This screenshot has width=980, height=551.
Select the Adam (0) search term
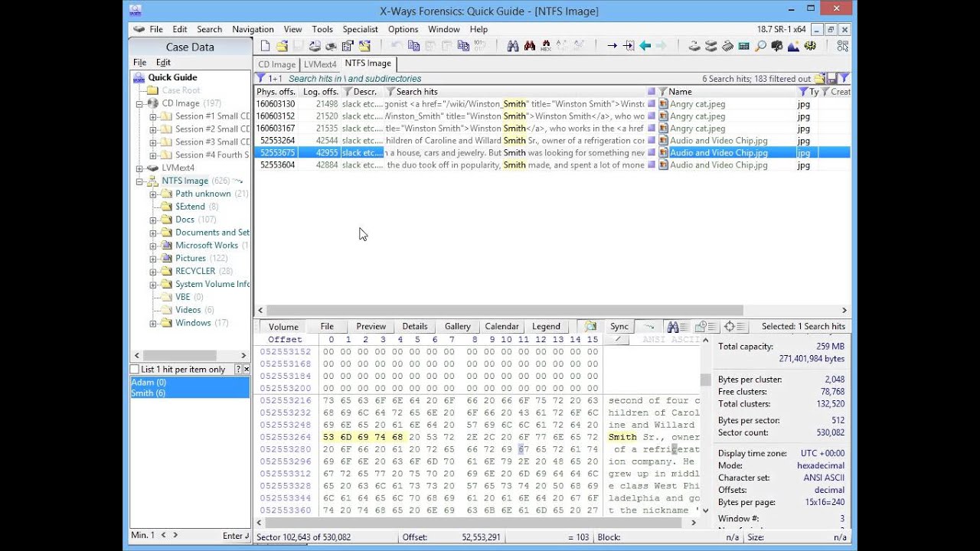[190, 383]
